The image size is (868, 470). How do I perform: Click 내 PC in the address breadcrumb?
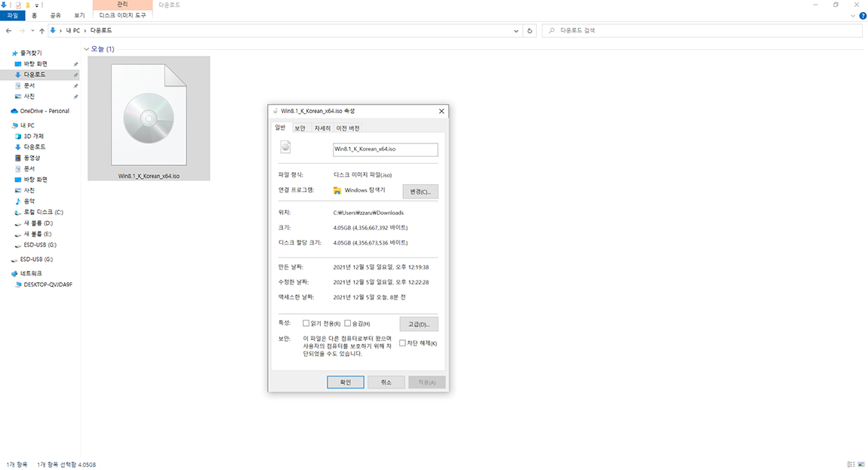(x=73, y=30)
